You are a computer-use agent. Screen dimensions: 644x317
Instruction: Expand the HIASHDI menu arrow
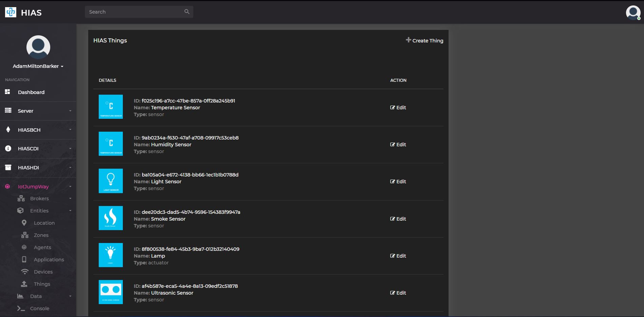70,167
